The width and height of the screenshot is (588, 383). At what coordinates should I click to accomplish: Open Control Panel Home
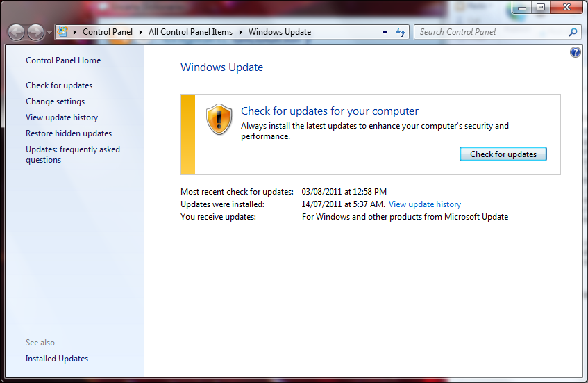(x=63, y=60)
